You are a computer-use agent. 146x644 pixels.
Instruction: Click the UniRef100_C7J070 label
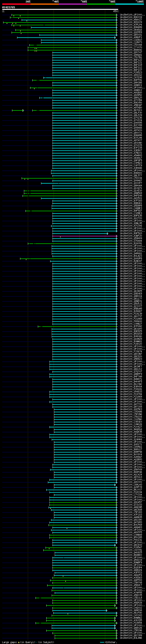coord(131,47)
